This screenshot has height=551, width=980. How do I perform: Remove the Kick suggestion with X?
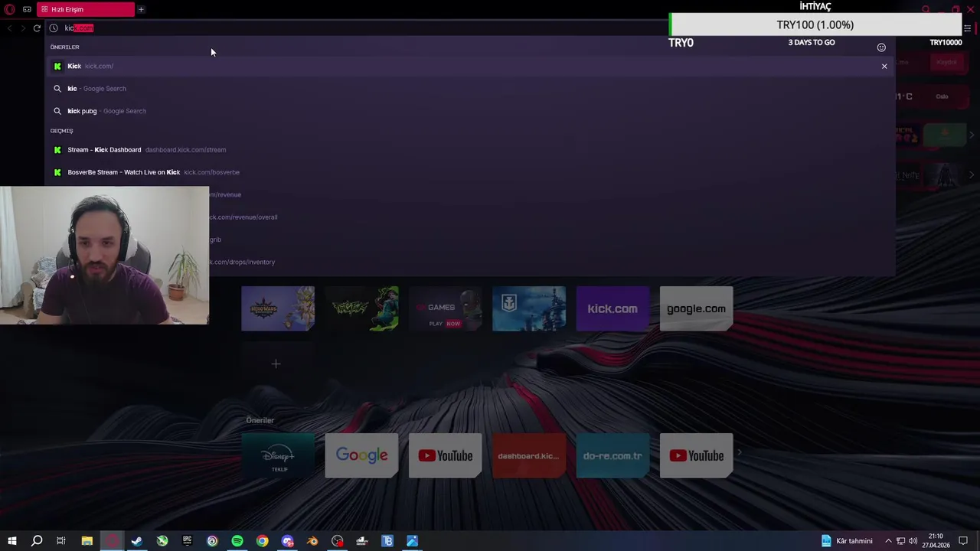coord(884,66)
